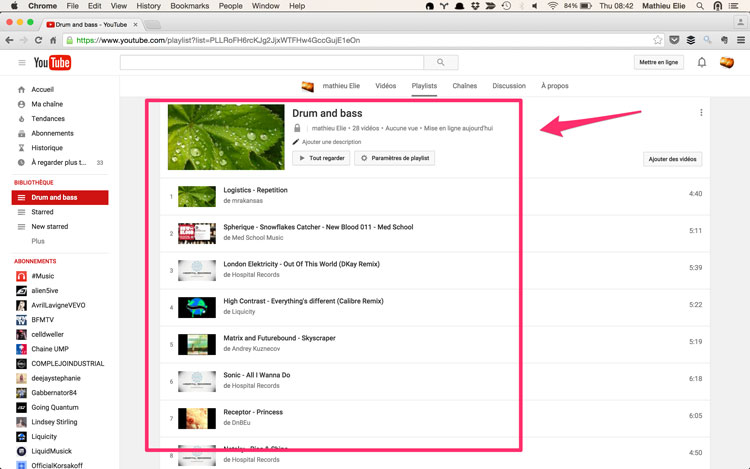Switch to the Discussion tab
750x469 pixels.
[x=509, y=86]
